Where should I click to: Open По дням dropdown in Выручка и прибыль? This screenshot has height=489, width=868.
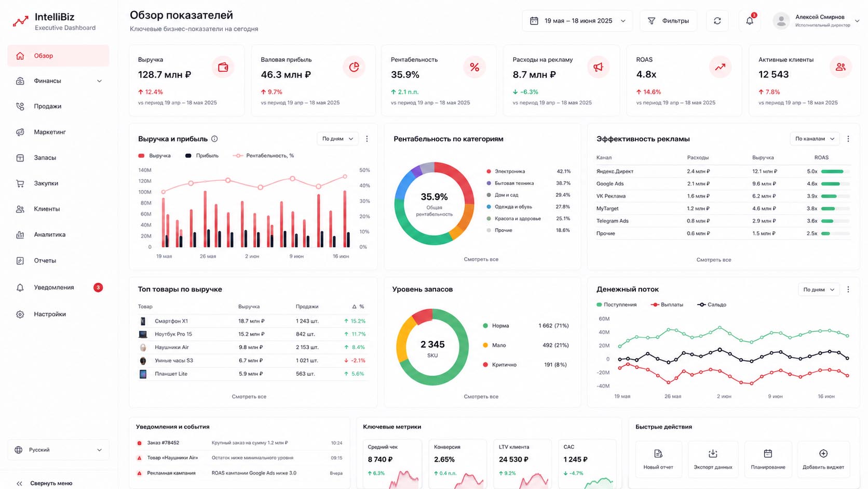tap(337, 139)
